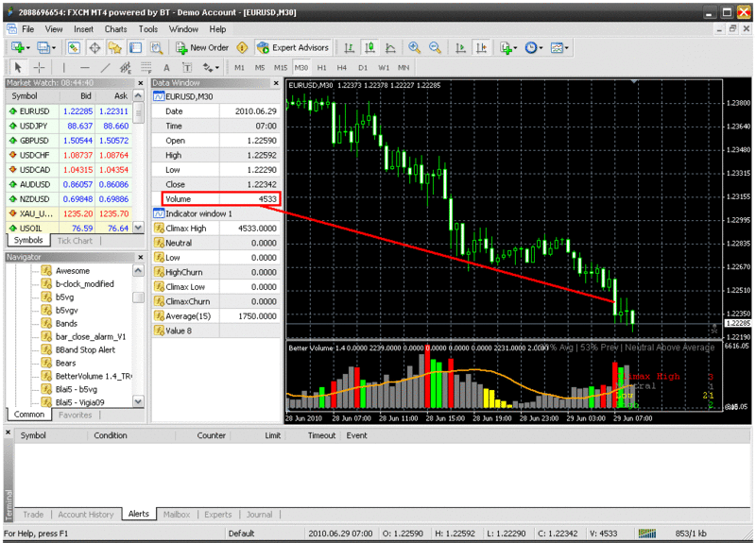The width and height of the screenshot is (756, 543).
Task: Zoom out of the chart
Action: pyautogui.click(x=435, y=47)
